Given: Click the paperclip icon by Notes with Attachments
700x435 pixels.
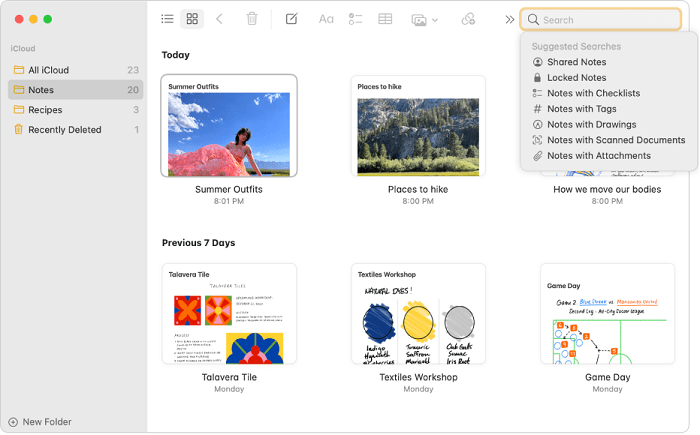Looking at the screenshot, I should (538, 156).
